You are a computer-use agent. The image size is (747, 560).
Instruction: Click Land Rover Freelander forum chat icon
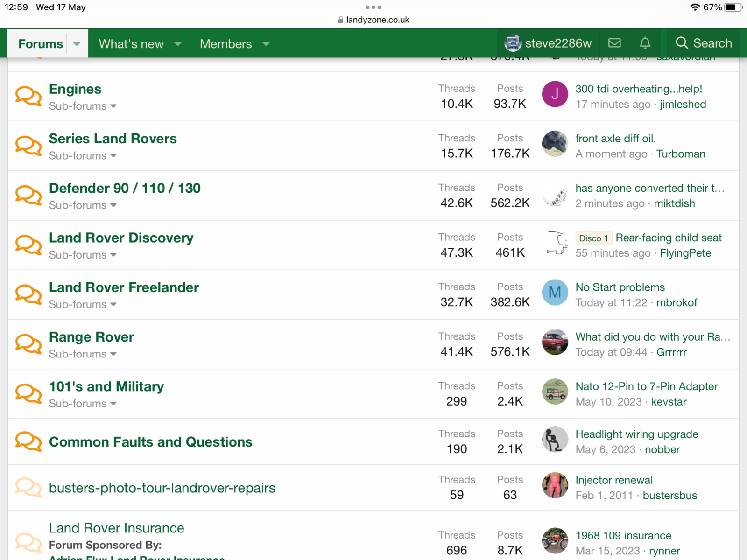tap(28, 294)
